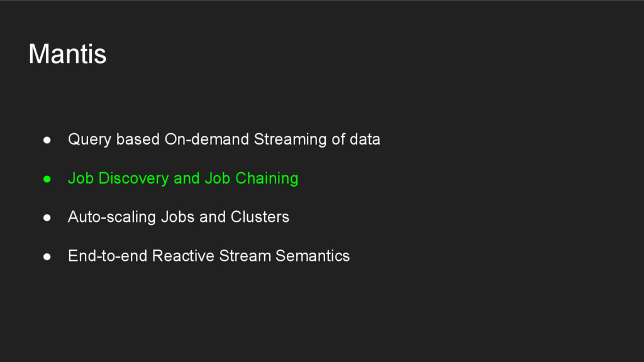Click the bullet dot before Query based
644x362 pixels.
coord(47,140)
